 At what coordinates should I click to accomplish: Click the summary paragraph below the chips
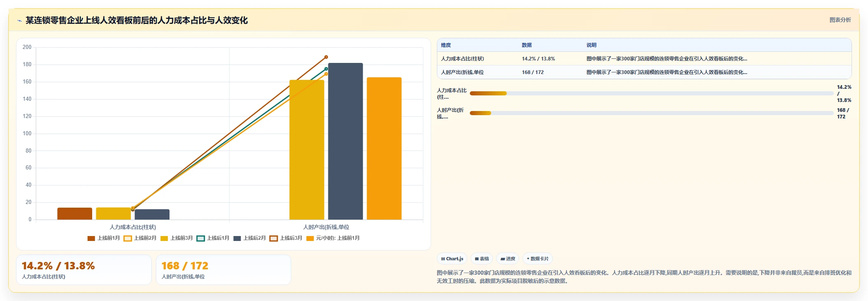pos(644,277)
